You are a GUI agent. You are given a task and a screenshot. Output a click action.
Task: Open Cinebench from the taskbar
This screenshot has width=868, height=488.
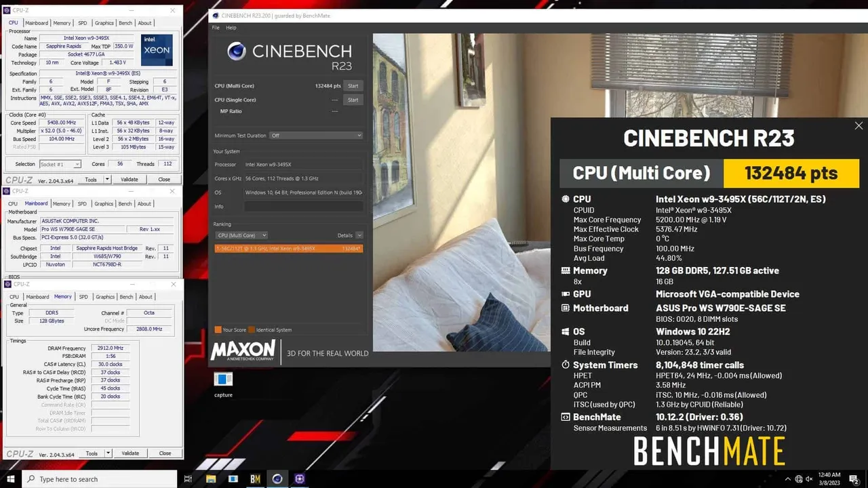[277, 479]
